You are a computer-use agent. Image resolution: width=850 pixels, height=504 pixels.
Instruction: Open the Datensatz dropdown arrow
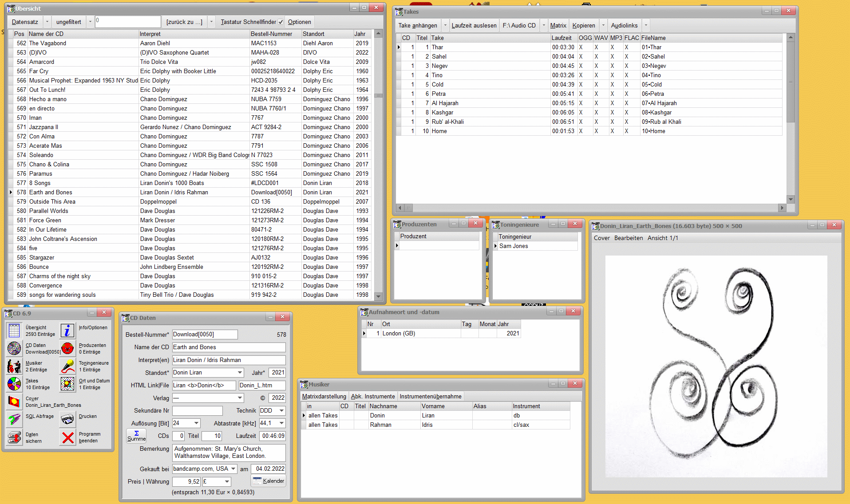pos(47,22)
